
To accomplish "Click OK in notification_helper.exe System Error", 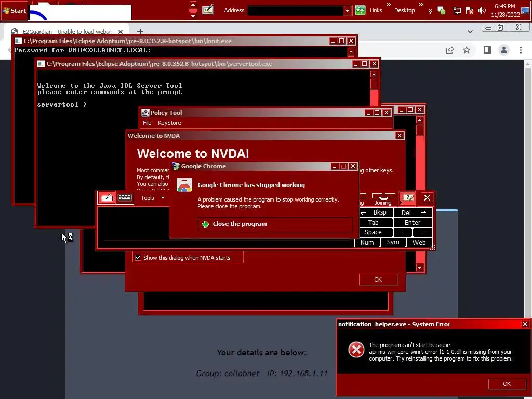I will (507, 384).
